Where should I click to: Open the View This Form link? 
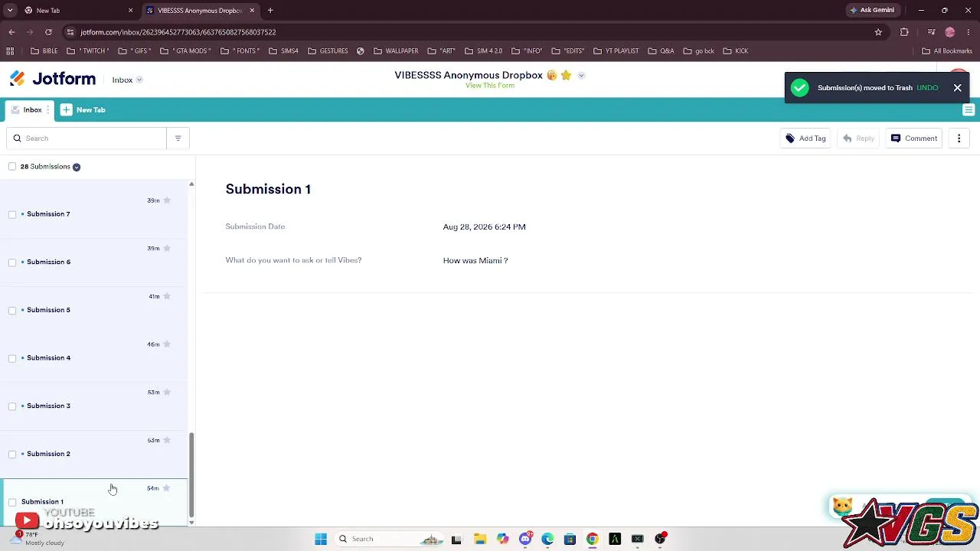click(489, 86)
